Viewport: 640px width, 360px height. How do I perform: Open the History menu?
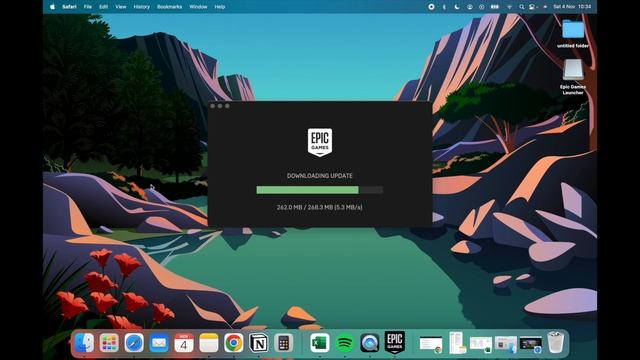[x=142, y=7]
